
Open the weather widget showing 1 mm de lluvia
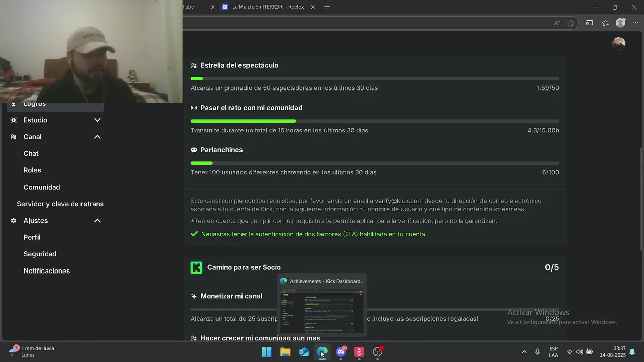point(32,351)
